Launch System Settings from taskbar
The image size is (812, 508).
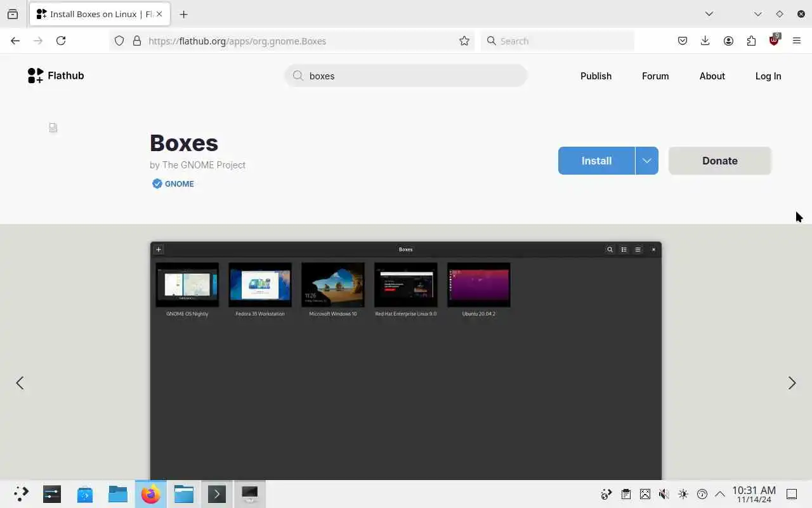[52, 494]
